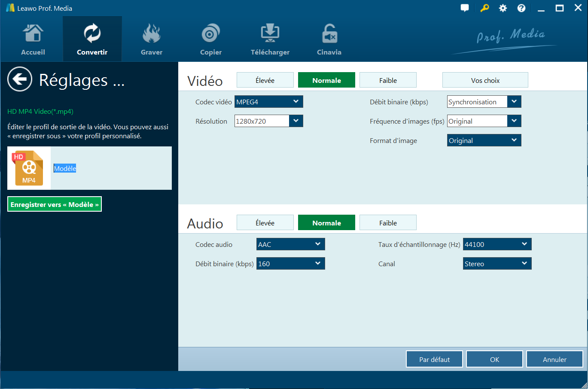
Task: Open the Graver flame icon
Action: 152,34
